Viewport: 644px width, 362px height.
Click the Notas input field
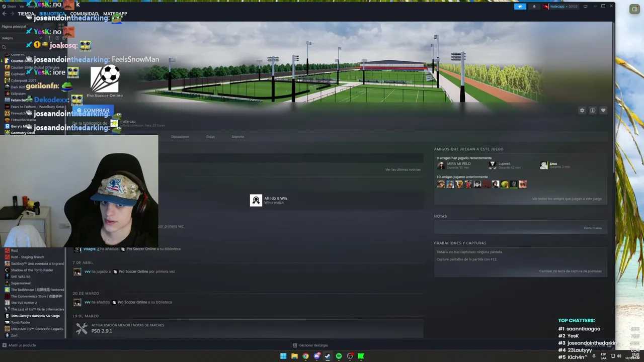[520, 228]
